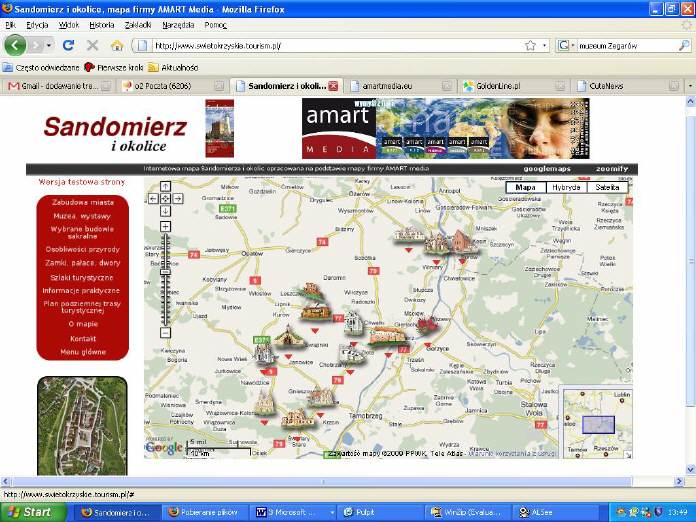The height and width of the screenshot is (522, 696).
Task: Pan the map down with the arrow
Action: [x=165, y=211]
